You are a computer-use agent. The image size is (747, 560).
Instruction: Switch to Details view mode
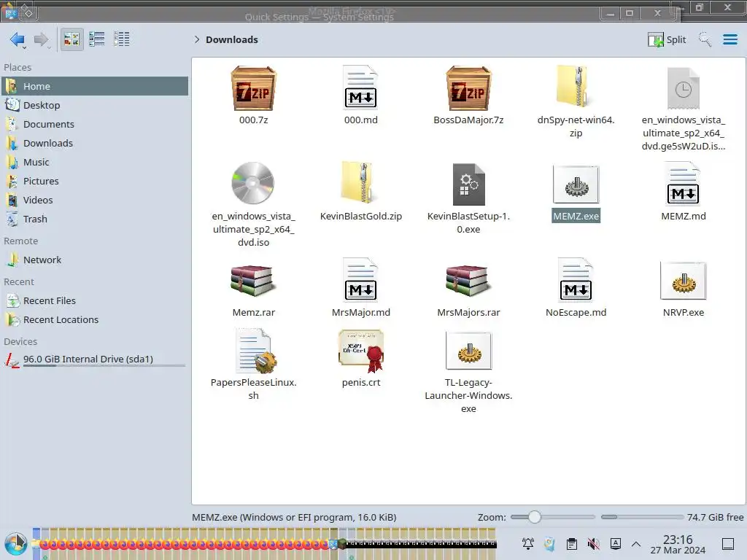tap(122, 39)
